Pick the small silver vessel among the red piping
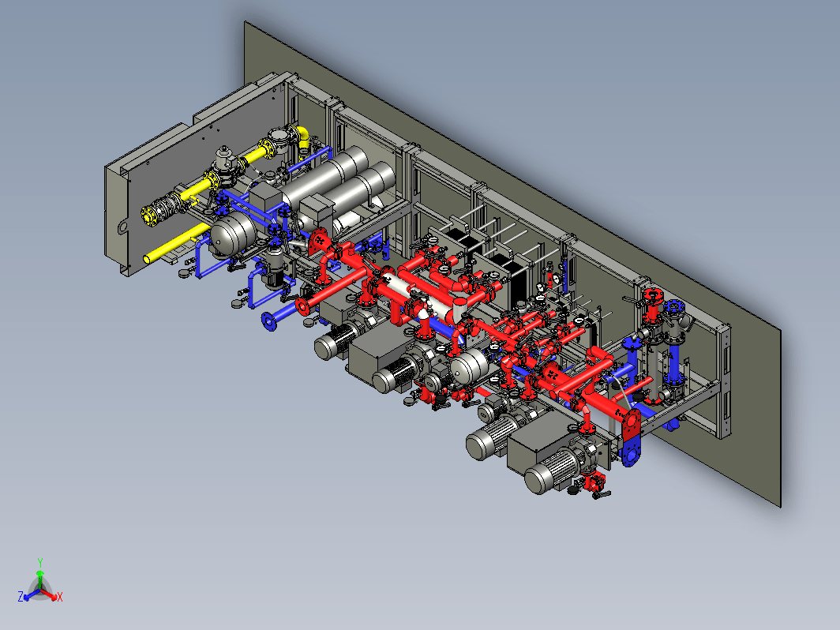The width and height of the screenshot is (840, 630). 469,366
